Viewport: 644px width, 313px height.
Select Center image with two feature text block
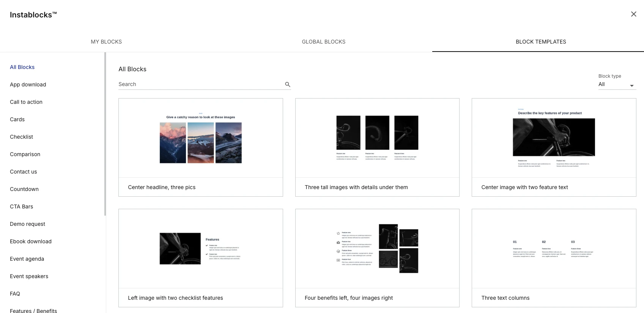click(554, 147)
